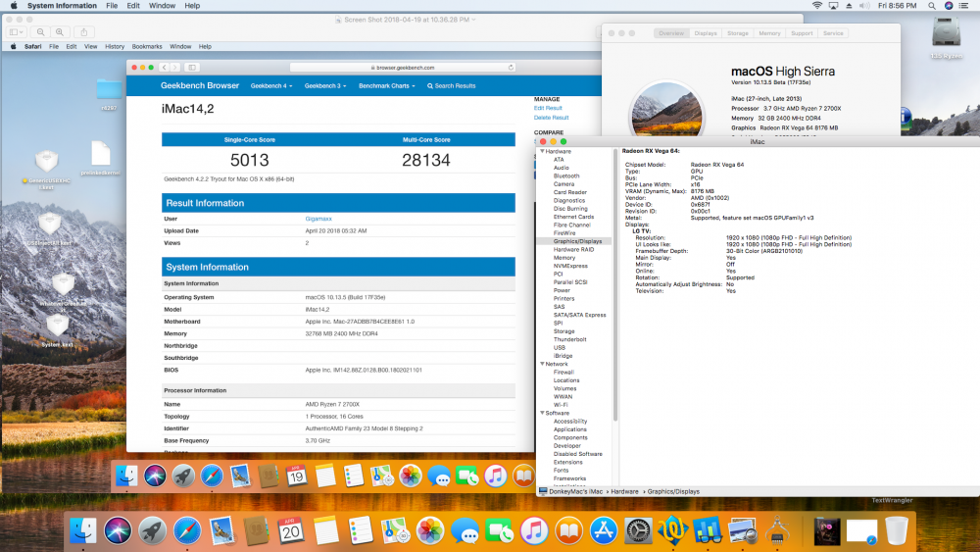Viewport: 980px width, 552px height.
Task: Switch to Displays tab in About This Mac
Action: [705, 33]
